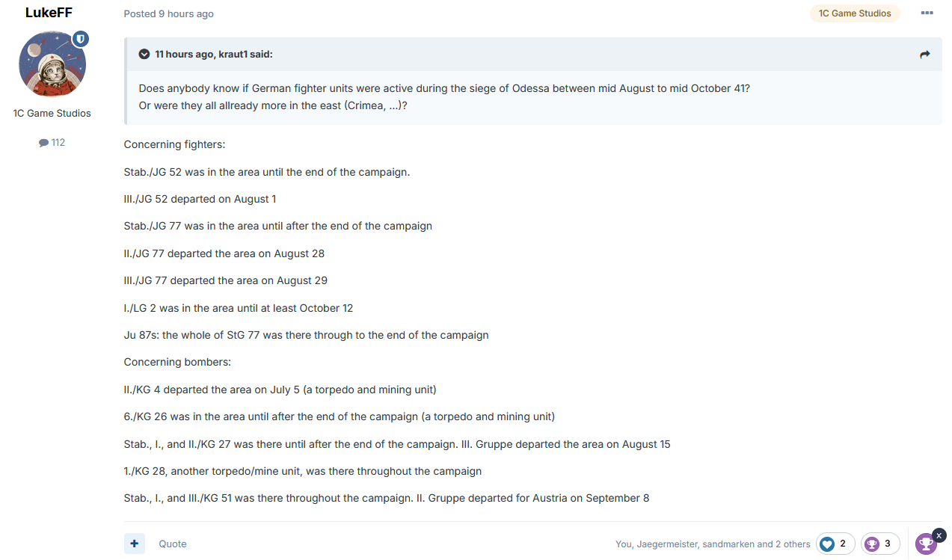Screen dimensions: 952x560
Task: Click the 112 post count number
Action: [58, 143]
